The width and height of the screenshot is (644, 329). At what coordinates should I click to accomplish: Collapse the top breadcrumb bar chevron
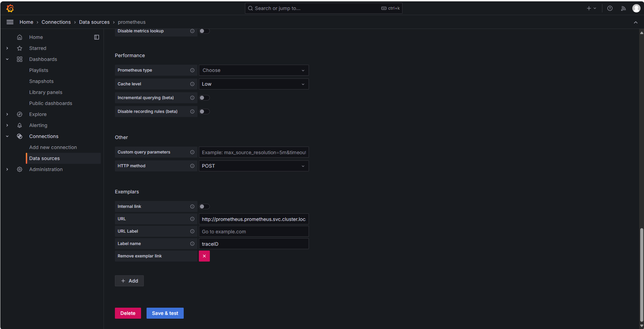click(636, 22)
